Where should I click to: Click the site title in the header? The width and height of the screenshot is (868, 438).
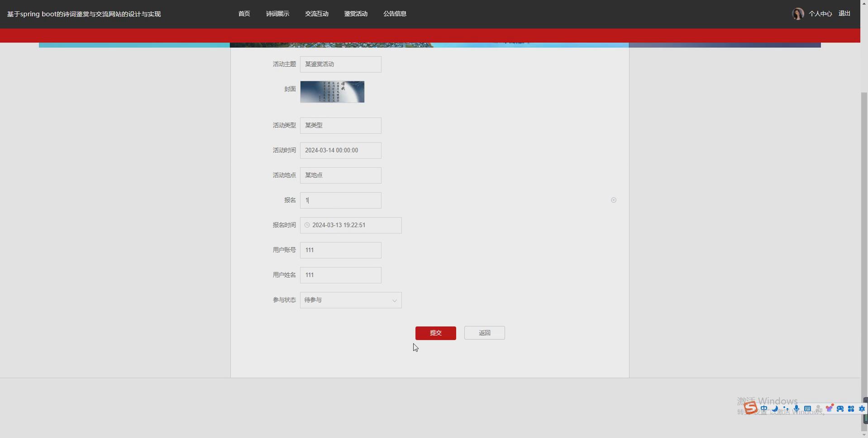[x=84, y=14]
